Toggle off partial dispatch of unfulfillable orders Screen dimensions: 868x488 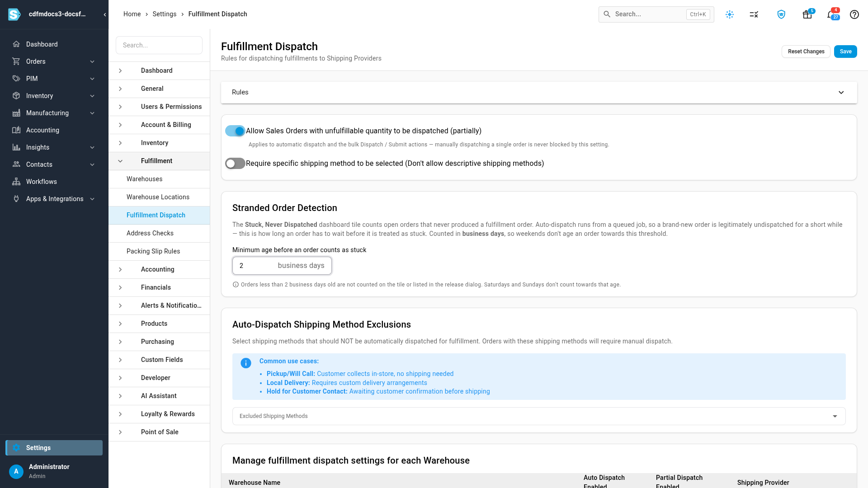[x=235, y=131]
